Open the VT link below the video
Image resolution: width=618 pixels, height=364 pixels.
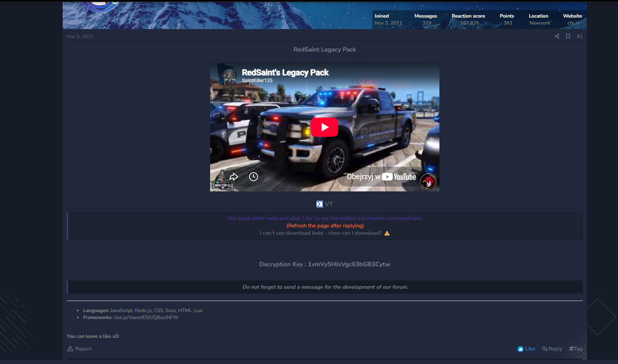(x=329, y=204)
